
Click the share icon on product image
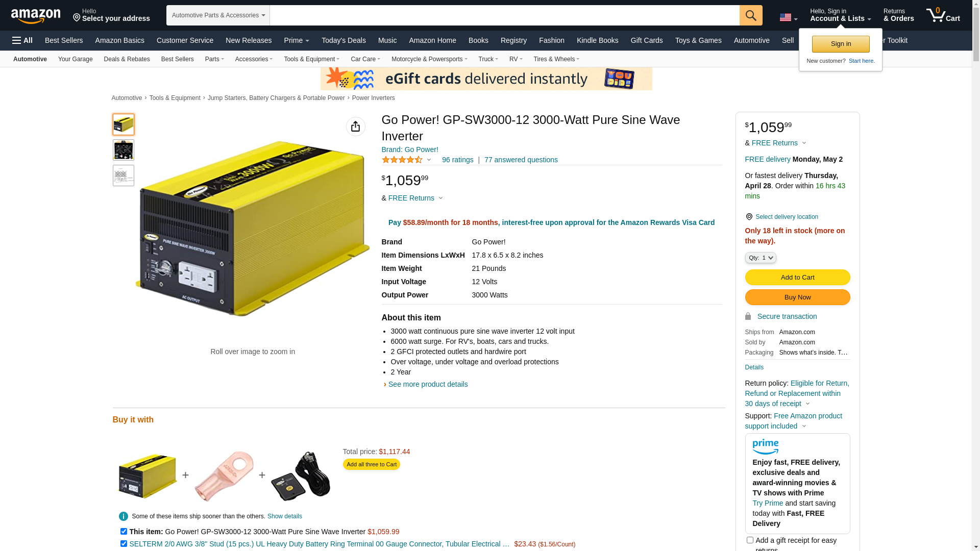point(356,127)
